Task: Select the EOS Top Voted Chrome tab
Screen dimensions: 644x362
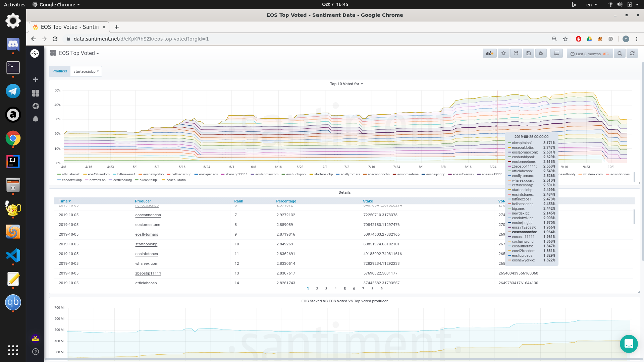Action: [69, 27]
